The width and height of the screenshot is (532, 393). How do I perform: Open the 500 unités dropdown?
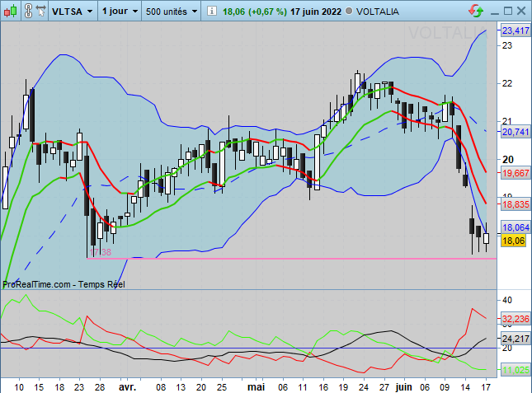coord(172,12)
